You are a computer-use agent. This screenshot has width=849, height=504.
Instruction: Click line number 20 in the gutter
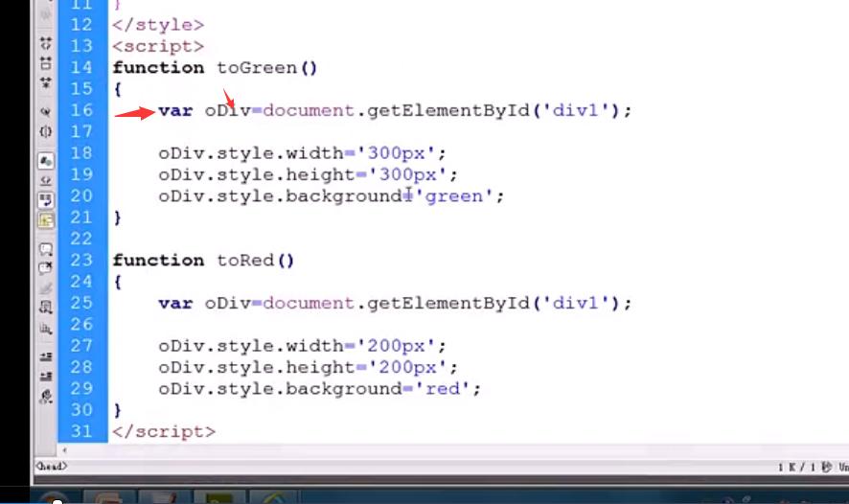click(x=81, y=196)
